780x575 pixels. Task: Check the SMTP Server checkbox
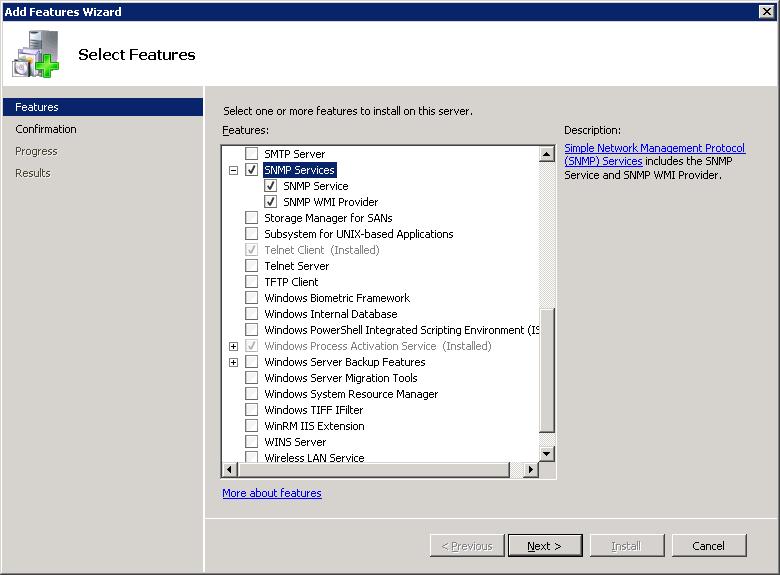[252, 154]
